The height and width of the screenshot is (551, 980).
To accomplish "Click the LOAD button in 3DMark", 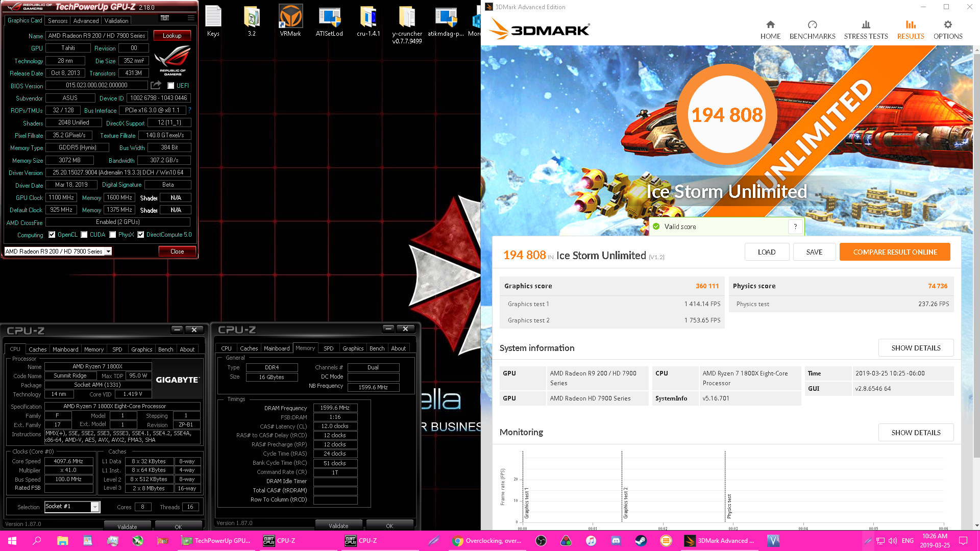I will tap(767, 252).
